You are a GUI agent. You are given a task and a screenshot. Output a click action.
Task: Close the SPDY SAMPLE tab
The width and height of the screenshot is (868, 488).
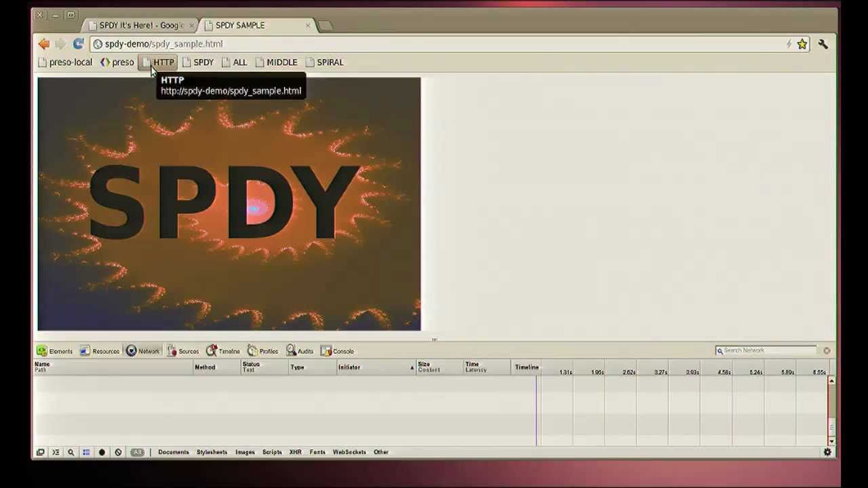coord(308,26)
